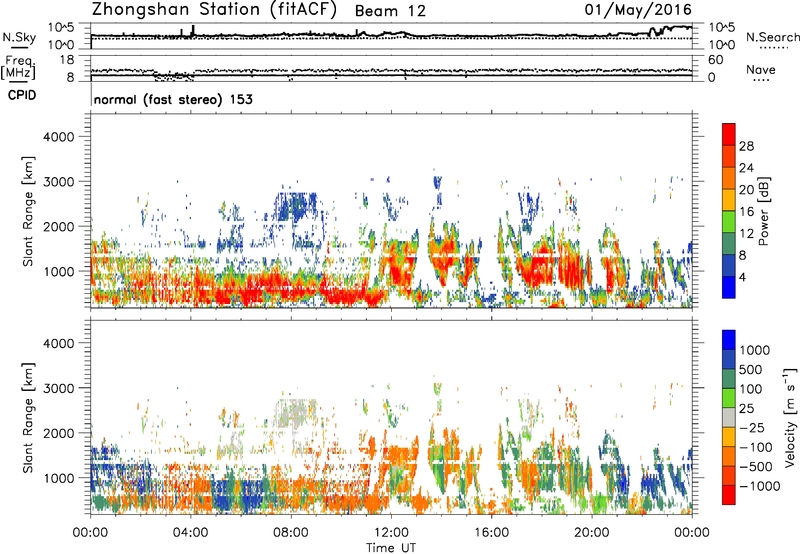Click 'normal (fast stereo) 153' mode text
This screenshot has height=554, width=800.
click(x=173, y=99)
